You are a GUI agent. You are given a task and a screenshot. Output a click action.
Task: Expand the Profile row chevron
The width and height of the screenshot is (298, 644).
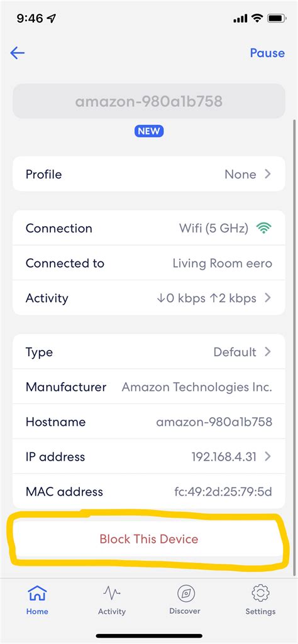tap(268, 174)
